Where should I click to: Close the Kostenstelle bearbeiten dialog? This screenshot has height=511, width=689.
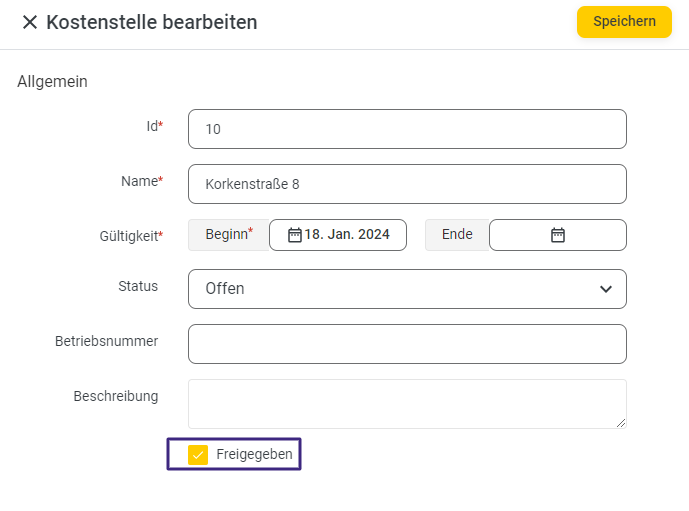point(30,22)
